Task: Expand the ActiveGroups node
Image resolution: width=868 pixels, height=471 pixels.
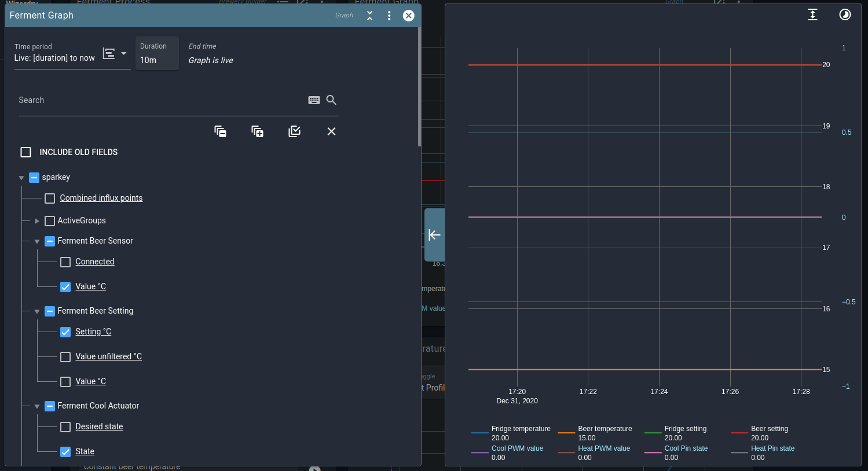Action: pyautogui.click(x=37, y=221)
